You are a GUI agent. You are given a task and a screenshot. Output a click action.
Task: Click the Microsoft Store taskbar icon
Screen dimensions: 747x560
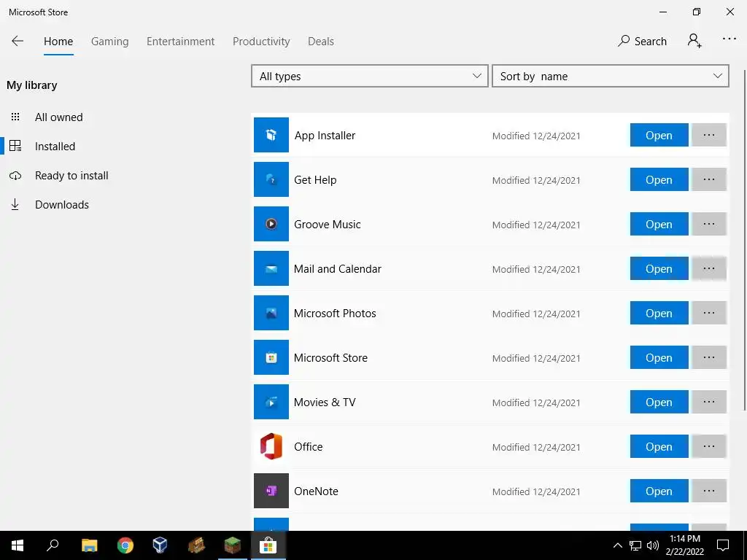pos(268,545)
